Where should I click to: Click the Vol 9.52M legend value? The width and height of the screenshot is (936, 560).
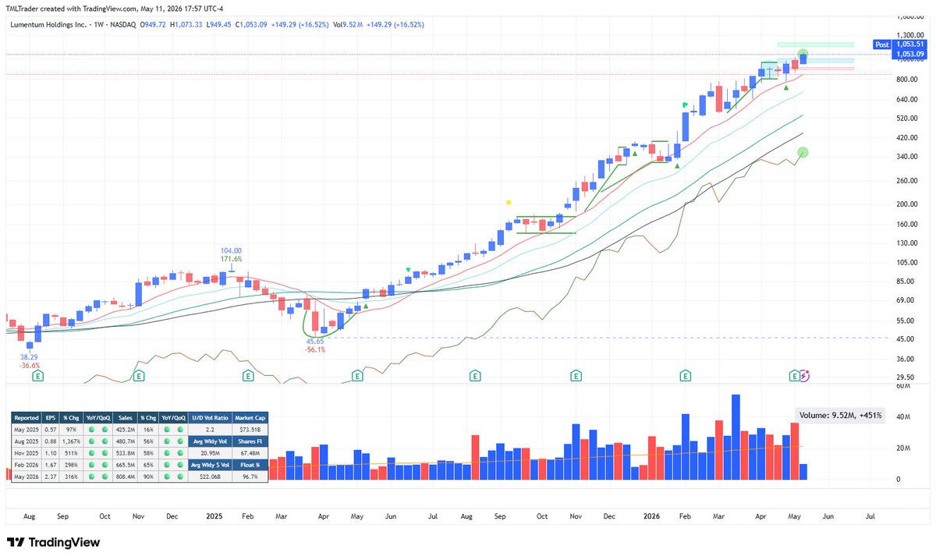point(347,24)
